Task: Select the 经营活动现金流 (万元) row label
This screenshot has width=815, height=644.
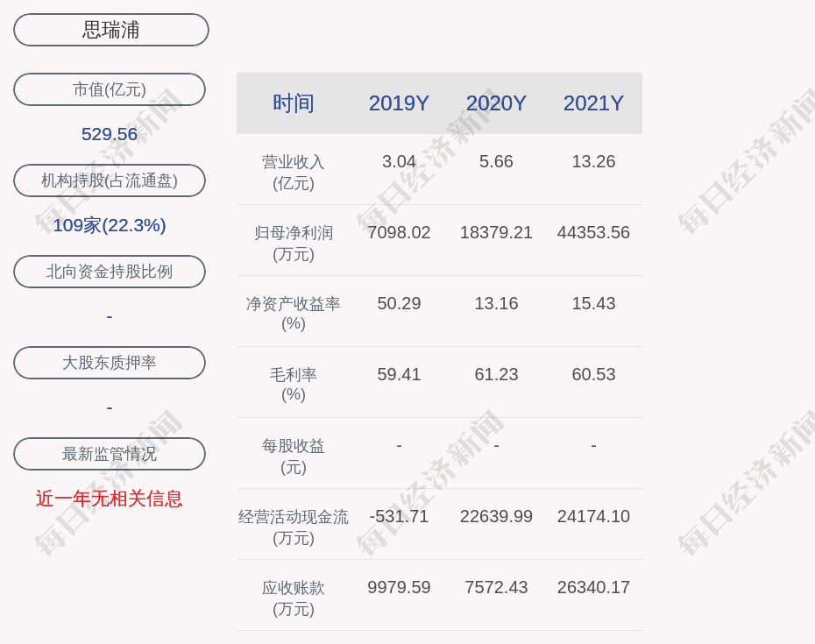Action: [x=294, y=527]
